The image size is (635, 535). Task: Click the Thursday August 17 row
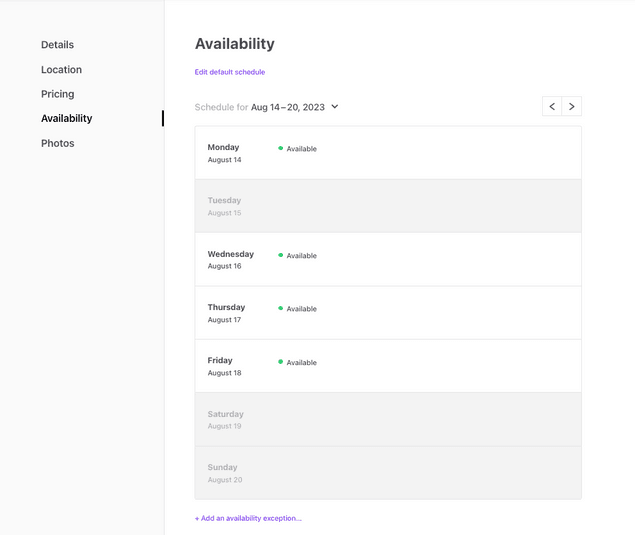[388, 313]
